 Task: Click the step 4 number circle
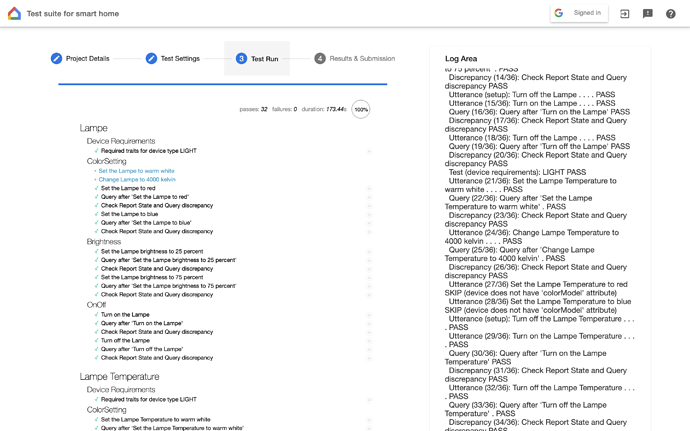pos(320,58)
